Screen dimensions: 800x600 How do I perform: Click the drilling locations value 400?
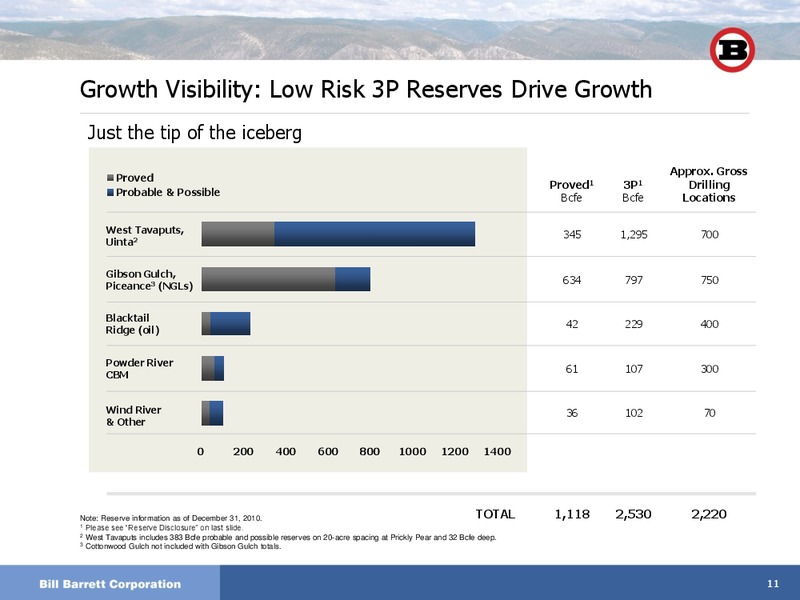710,324
